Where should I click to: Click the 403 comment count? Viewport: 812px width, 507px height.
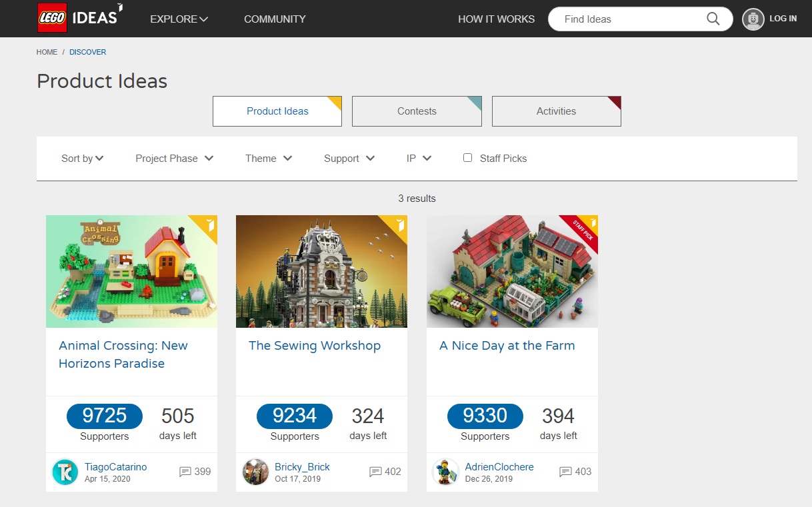583,472
